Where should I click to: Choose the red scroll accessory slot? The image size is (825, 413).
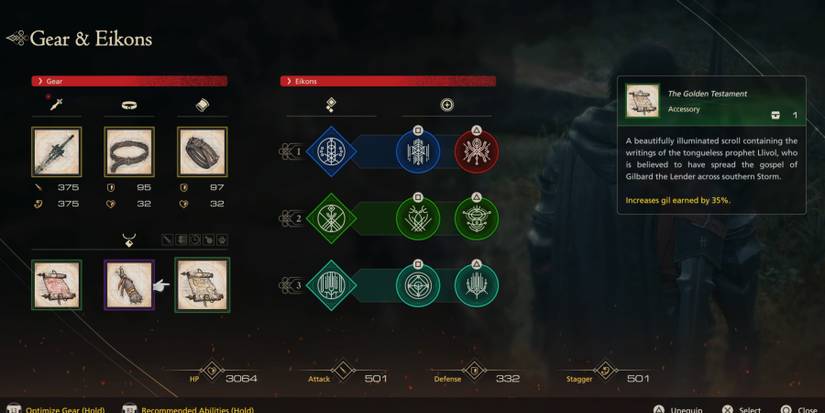pos(56,285)
